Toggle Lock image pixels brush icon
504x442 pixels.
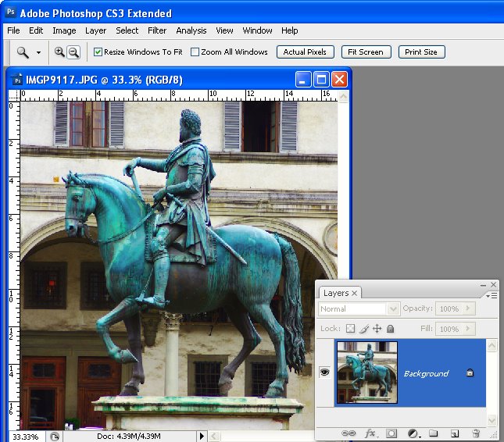tap(364, 329)
